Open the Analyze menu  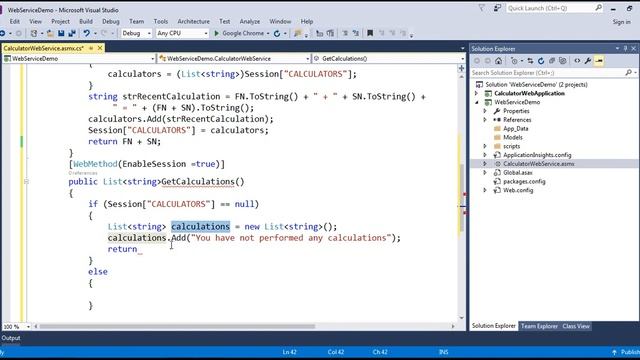[250, 21]
